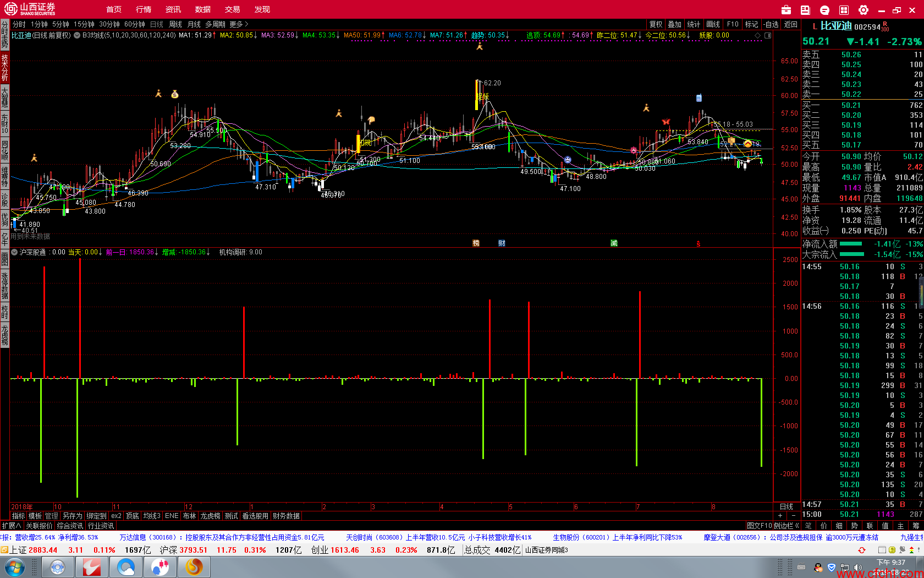Screen dimensions: 924x578
Task: Click the blue document marker near August high
Action: [x=699, y=98]
